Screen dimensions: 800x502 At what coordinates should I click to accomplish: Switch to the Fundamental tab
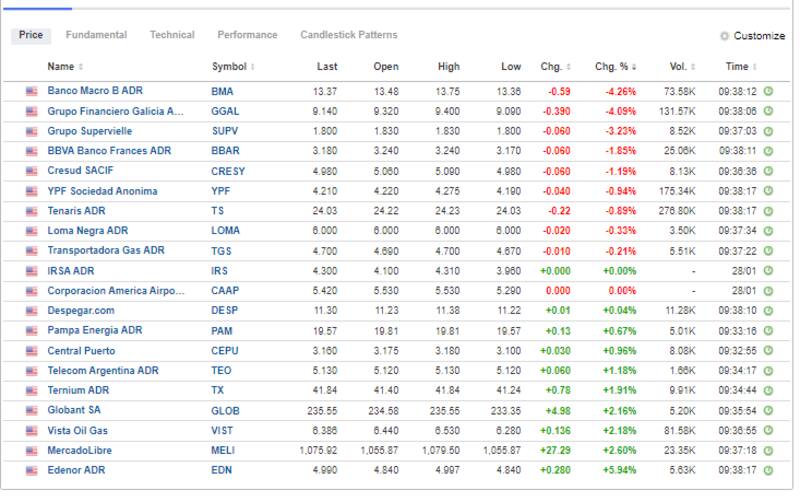point(96,35)
